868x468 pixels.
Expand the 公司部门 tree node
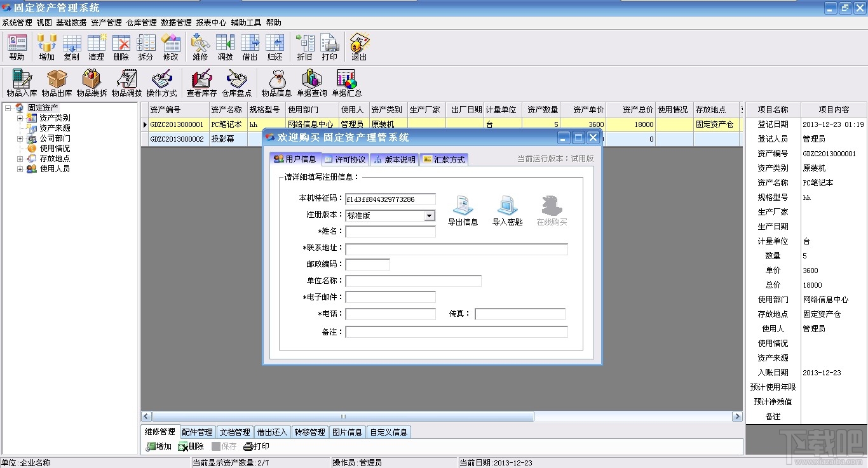tap(20, 138)
